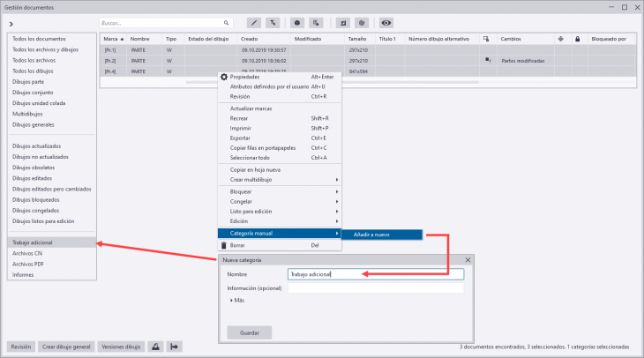
Task: Click Borrar with trash icon
Action: pos(280,245)
